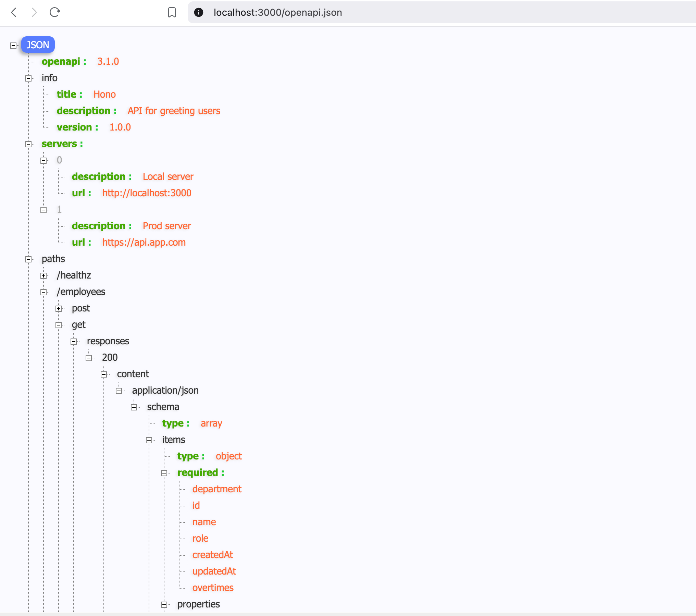Collapse the properties node

(164, 604)
